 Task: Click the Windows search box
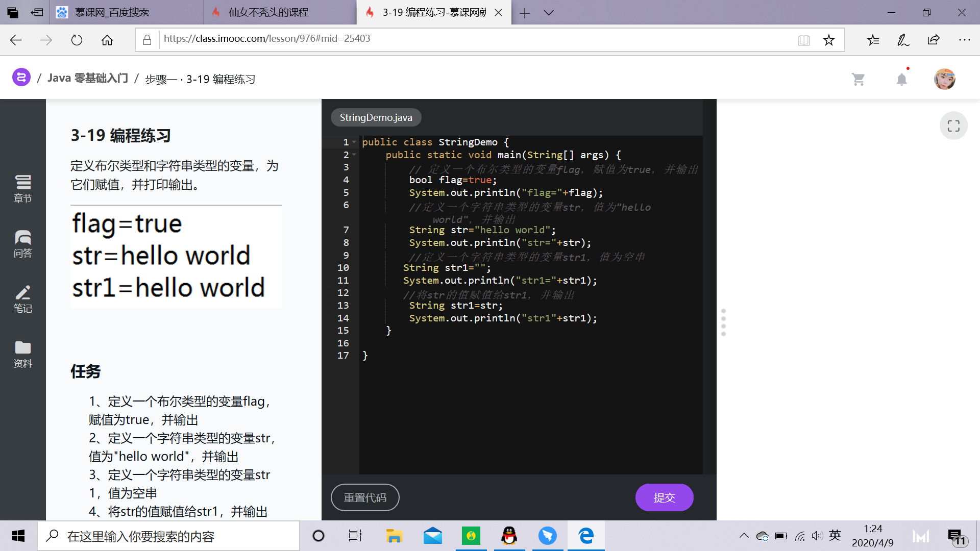(x=168, y=536)
